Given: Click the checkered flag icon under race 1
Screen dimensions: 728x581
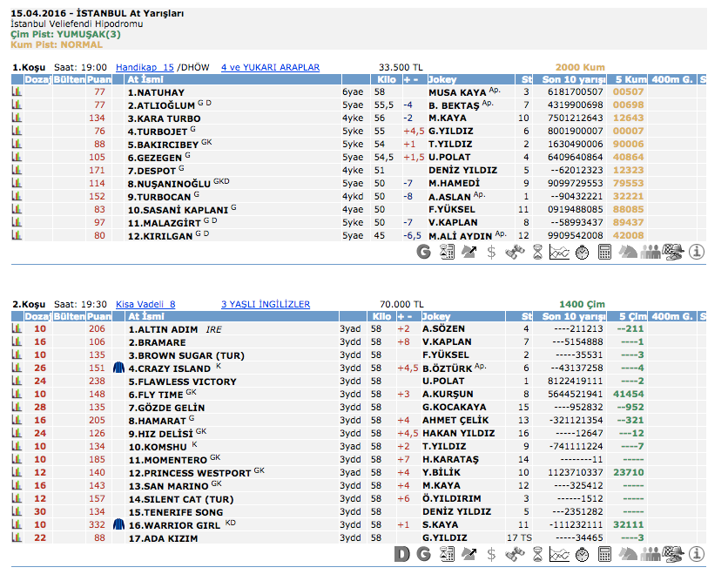Looking at the screenshot, I should (x=673, y=252).
